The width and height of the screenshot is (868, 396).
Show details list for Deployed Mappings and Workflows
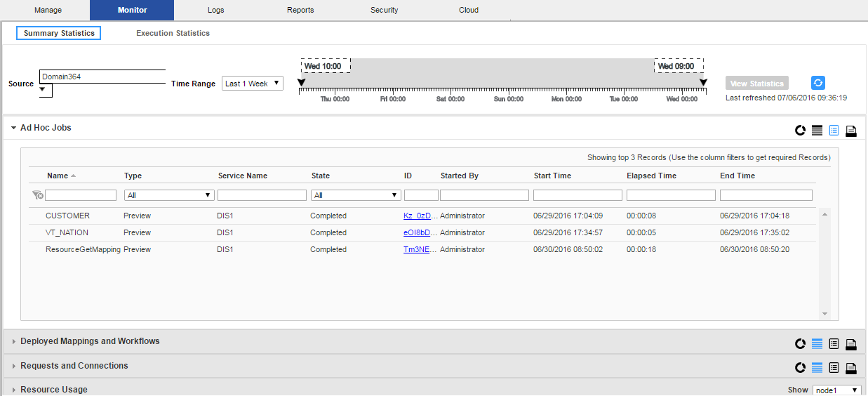point(834,344)
